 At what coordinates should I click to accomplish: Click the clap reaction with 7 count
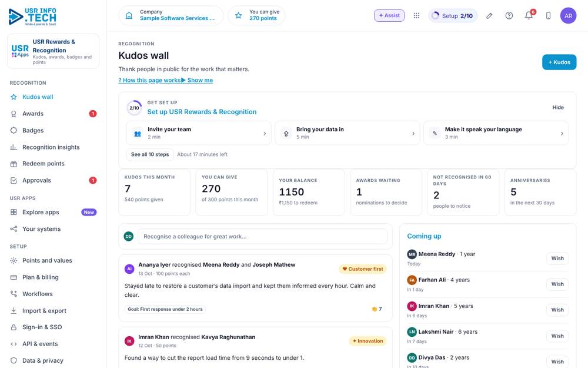[377, 309]
